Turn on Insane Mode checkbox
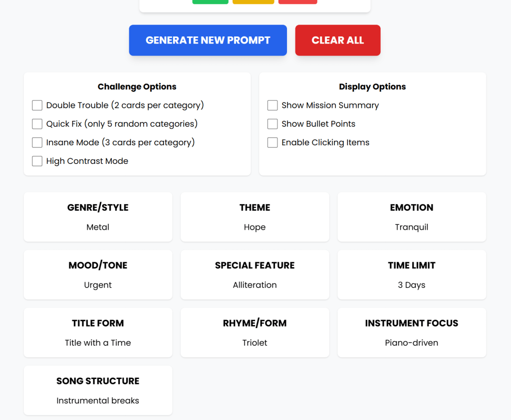 pos(37,143)
